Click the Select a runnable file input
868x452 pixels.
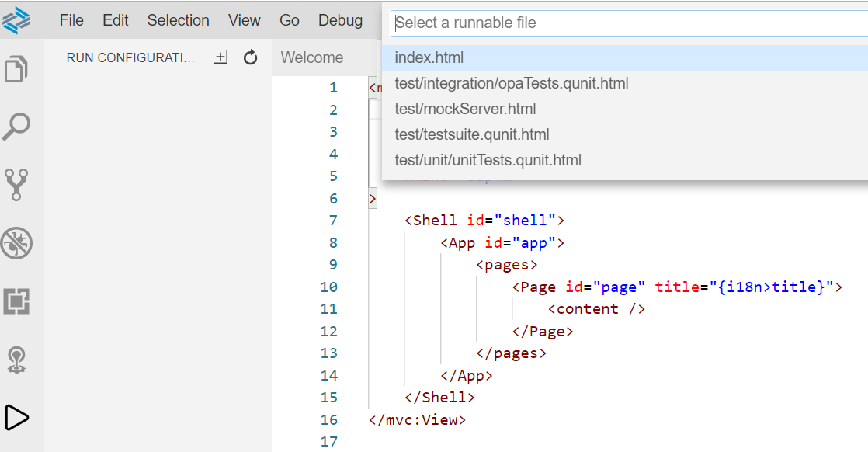621,23
